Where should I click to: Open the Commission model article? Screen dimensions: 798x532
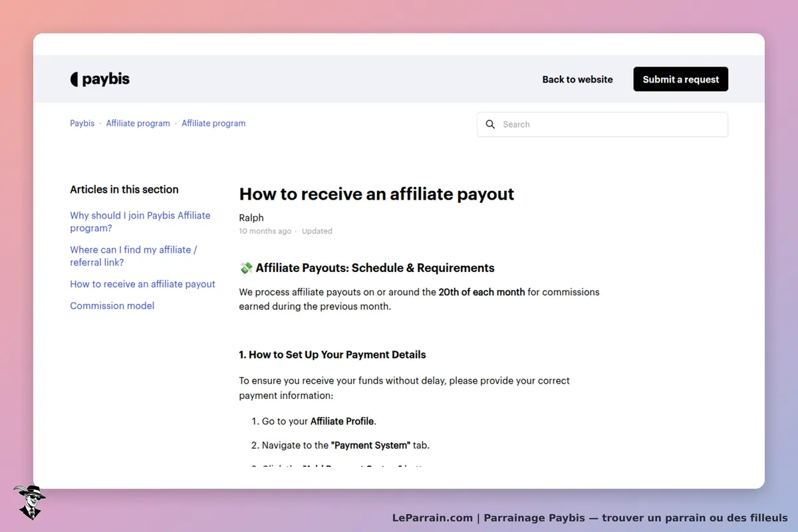pyautogui.click(x=112, y=306)
